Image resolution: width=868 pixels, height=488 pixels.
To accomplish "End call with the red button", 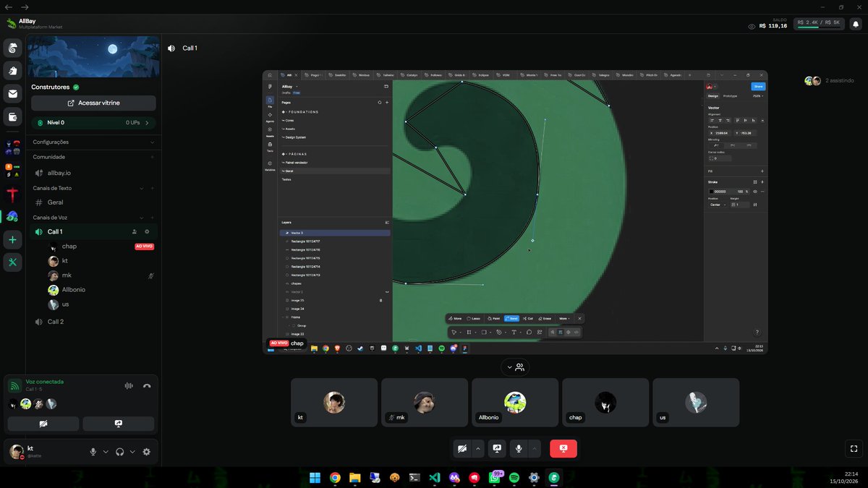I will click(563, 449).
